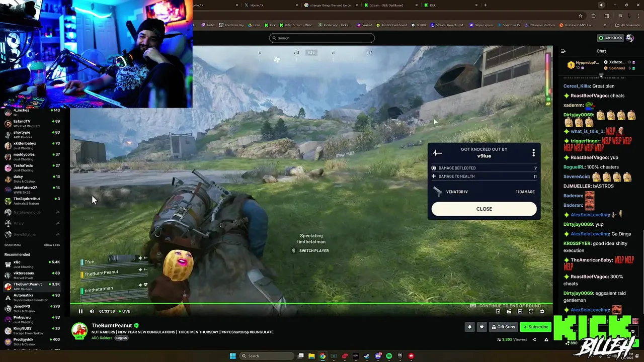Open the Stripe Express bookmark

click(x=481, y=25)
